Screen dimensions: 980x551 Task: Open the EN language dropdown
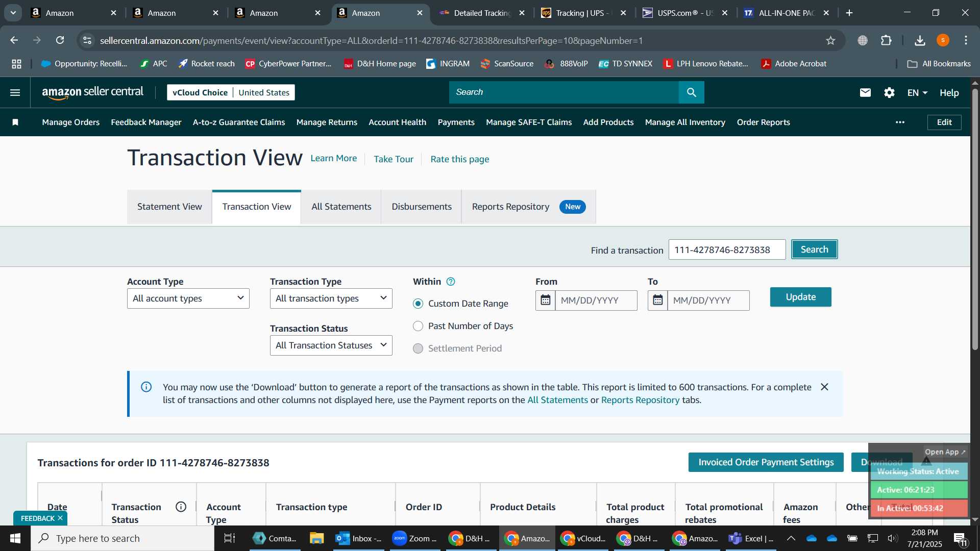pyautogui.click(x=917, y=92)
